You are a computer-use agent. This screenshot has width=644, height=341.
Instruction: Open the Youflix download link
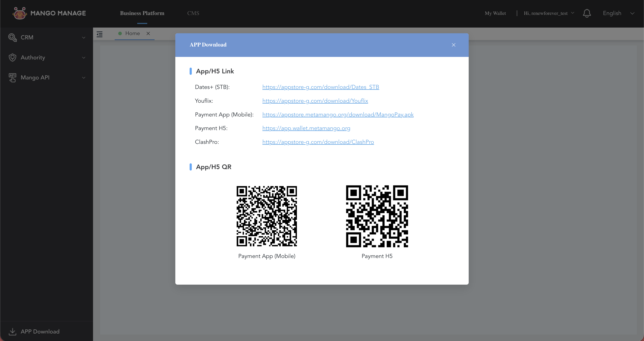(x=315, y=101)
